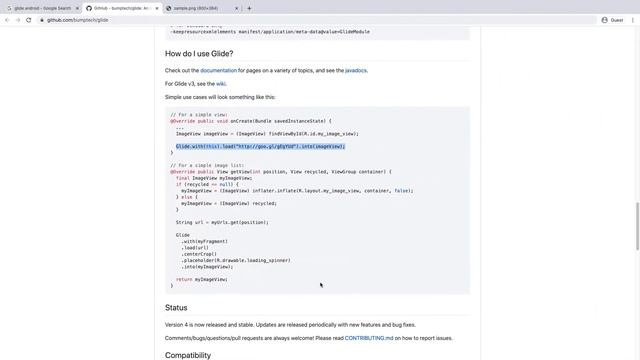This screenshot has width=640, height=360.
Task: Click the '// For a simple image list:' comment
Action: tap(207, 165)
